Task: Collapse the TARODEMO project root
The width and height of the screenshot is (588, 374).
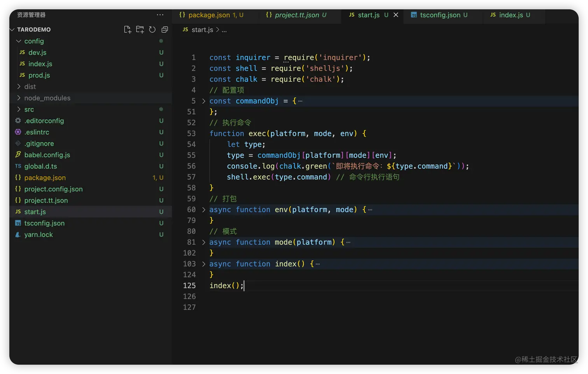Action: point(12,30)
